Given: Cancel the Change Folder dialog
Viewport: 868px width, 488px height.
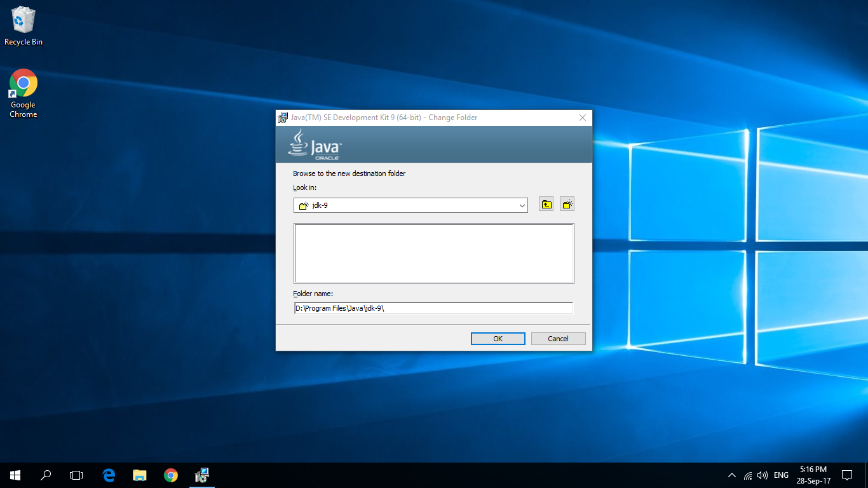Looking at the screenshot, I should [x=558, y=339].
